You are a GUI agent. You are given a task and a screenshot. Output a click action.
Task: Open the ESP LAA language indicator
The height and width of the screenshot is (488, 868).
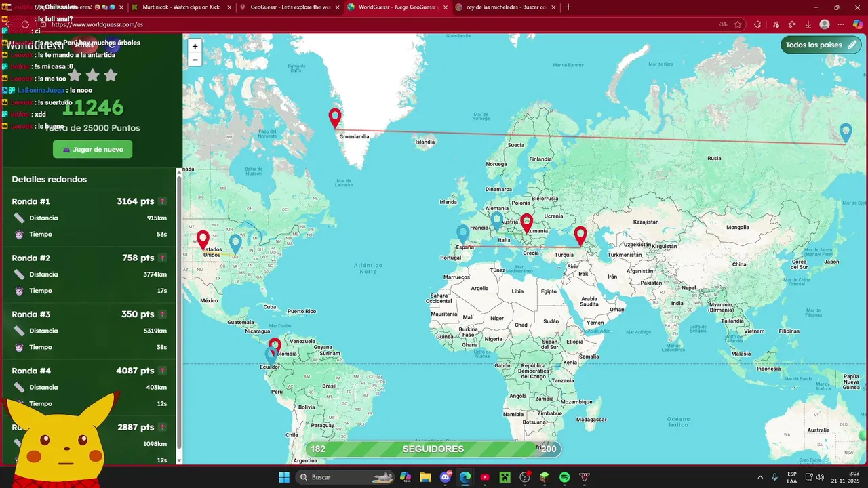coord(792,477)
